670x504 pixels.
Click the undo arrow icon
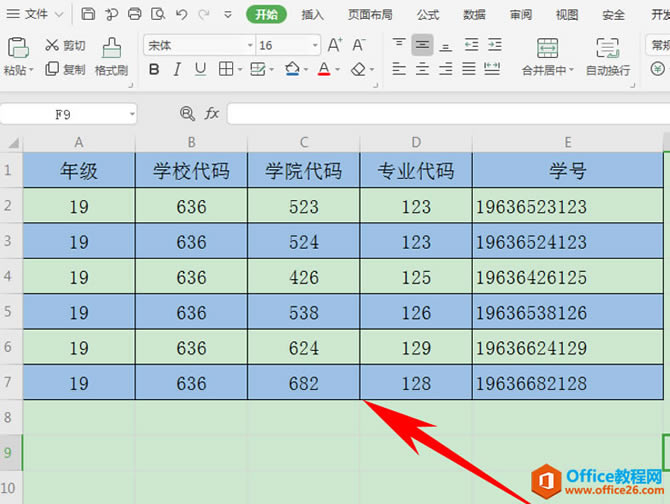click(x=182, y=14)
